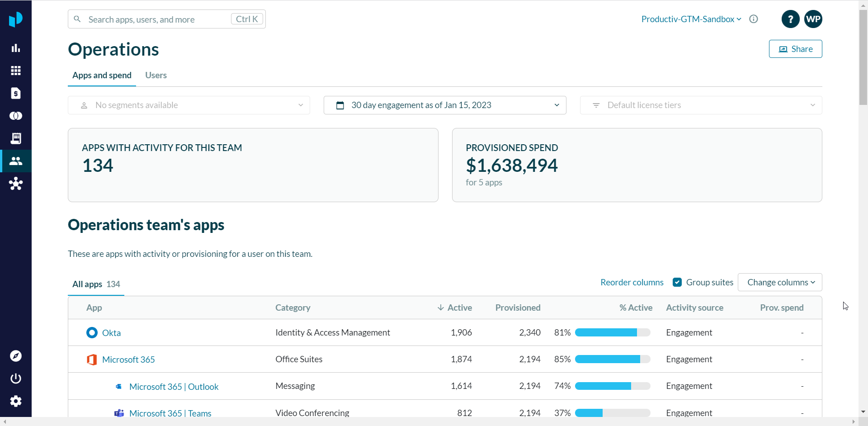Open the compass explore sidebar icon

(16, 356)
